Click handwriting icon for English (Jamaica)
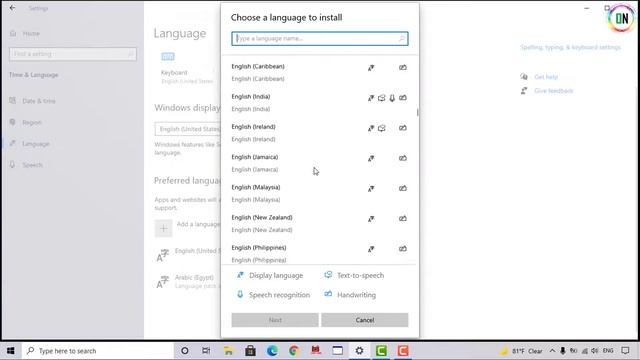Viewport: 640px width, 360px height. coord(402,158)
